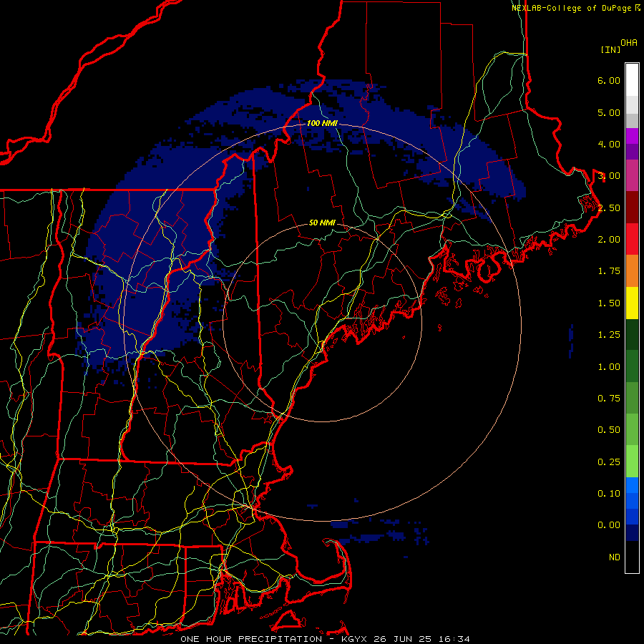The height and width of the screenshot is (644, 644).
Task: Click the ND legend label
Action: (x=615, y=557)
